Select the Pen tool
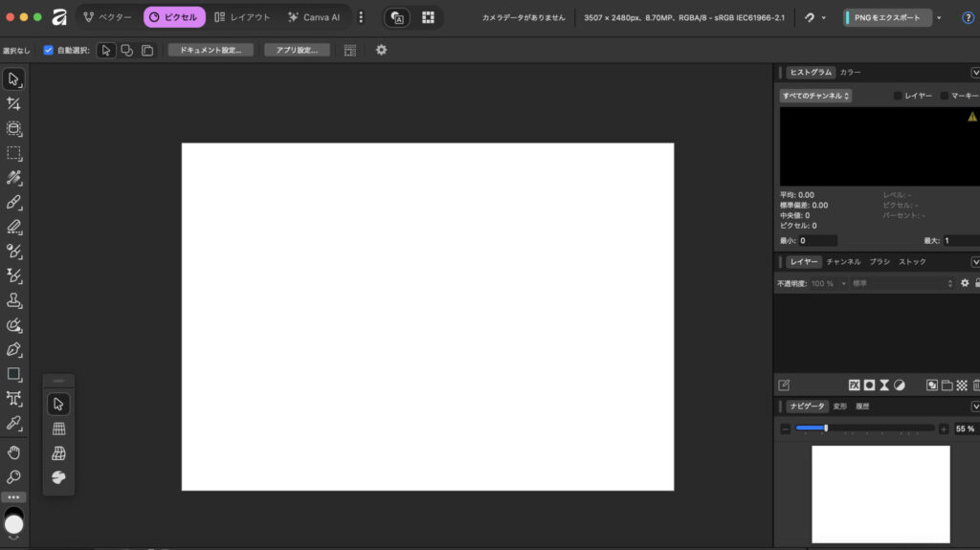980x550 pixels. coord(13,349)
